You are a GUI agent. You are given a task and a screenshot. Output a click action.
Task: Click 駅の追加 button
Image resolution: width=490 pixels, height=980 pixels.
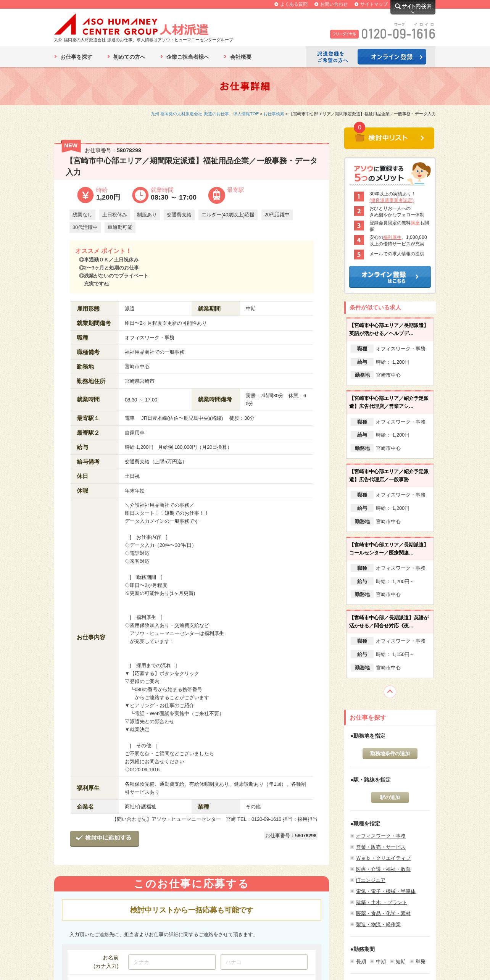coord(390,797)
